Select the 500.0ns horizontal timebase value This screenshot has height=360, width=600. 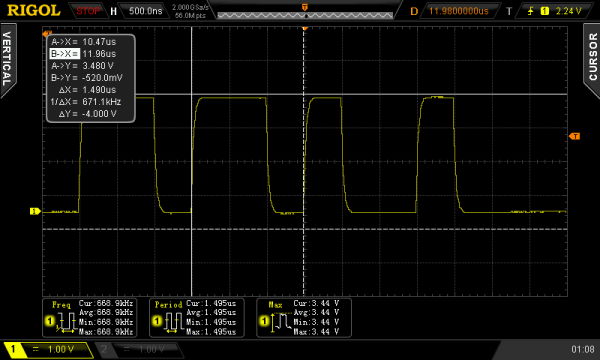pos(145,11)
